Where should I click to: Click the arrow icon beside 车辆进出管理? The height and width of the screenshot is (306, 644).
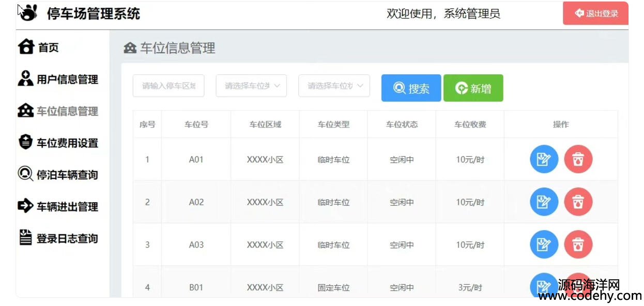(x=25, y=206)
